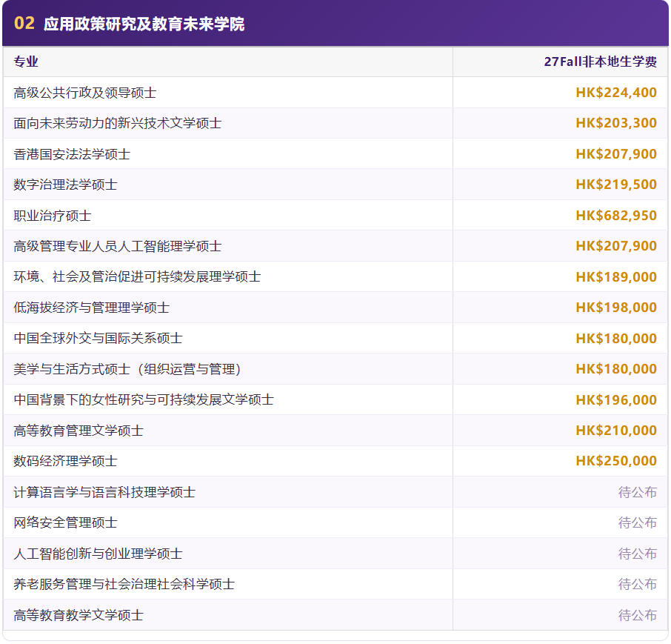
Task: Click 待公布 in the 计算语言学与语言科技理学硕士 row
Action: tap(638, 492)
